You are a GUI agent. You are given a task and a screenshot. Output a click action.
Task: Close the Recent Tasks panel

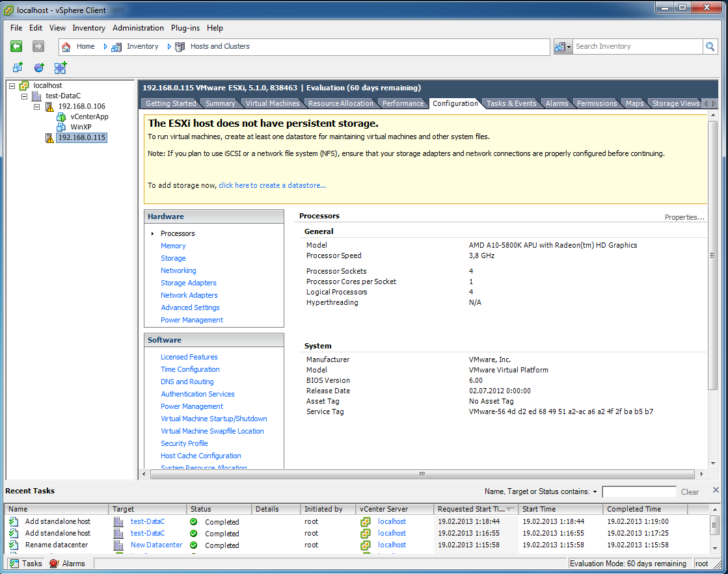716,490
